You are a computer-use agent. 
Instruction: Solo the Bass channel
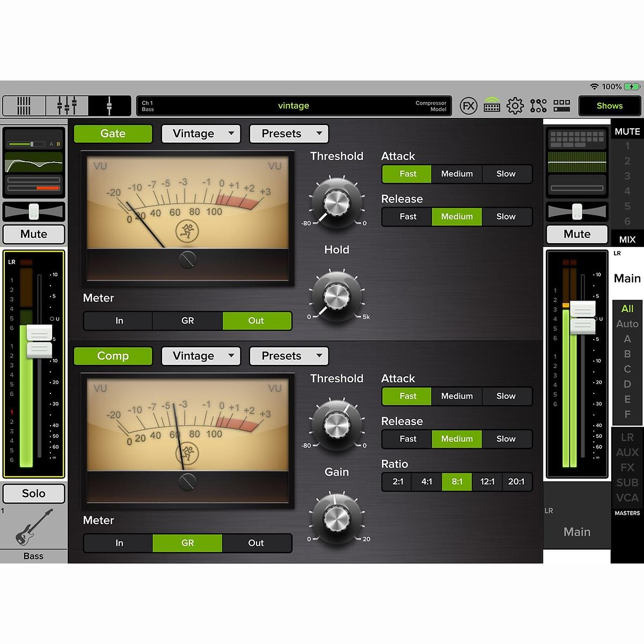34,493
